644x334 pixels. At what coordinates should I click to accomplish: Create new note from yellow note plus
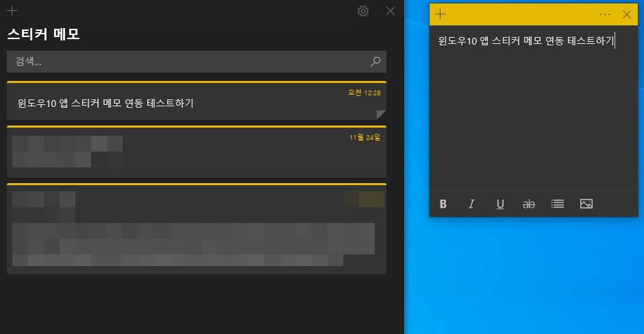click(440, 14)
